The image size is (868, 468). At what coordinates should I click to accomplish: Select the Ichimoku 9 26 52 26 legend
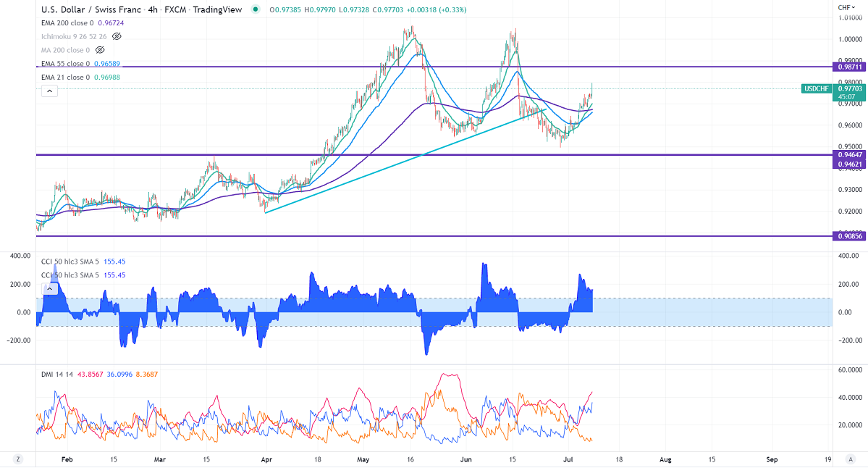tap(74, 36)
